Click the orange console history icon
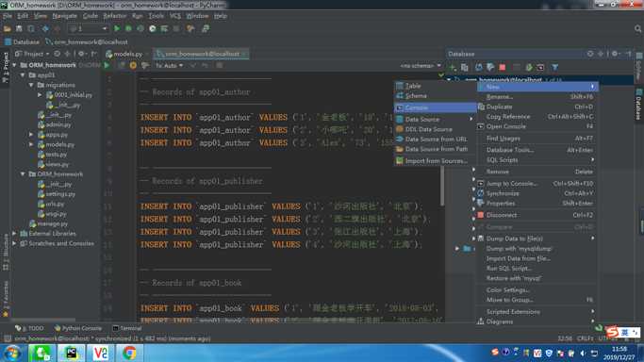This screenshot has height=362, width=644. [133, 65]
